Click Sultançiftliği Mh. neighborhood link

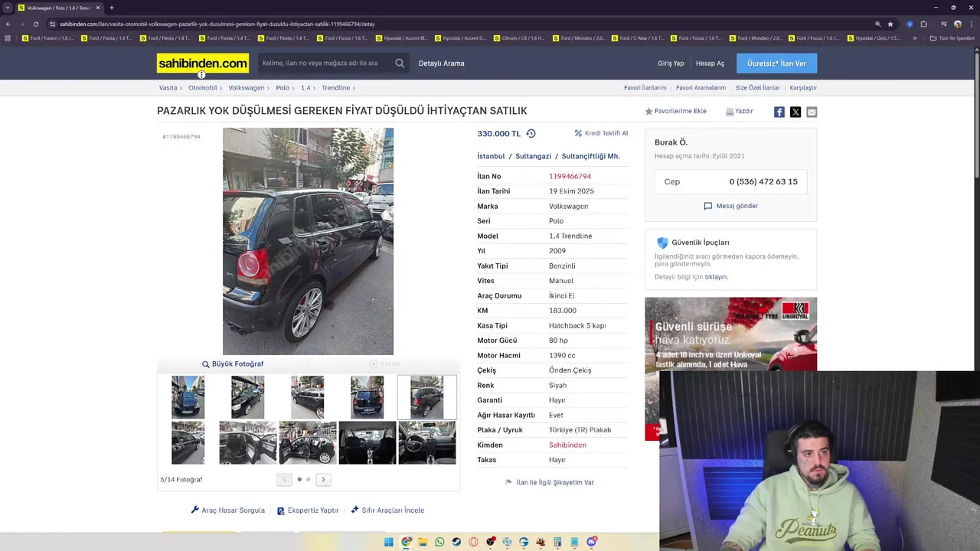(590, 156)
